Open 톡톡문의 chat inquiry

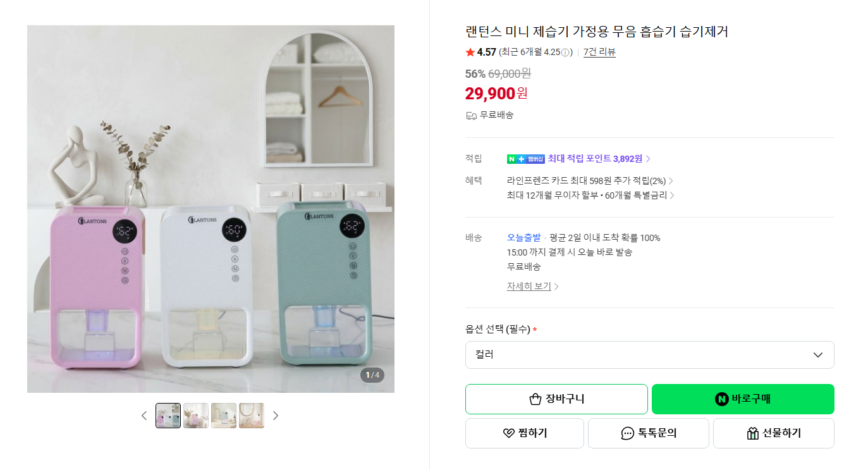(x=649, y=433)
